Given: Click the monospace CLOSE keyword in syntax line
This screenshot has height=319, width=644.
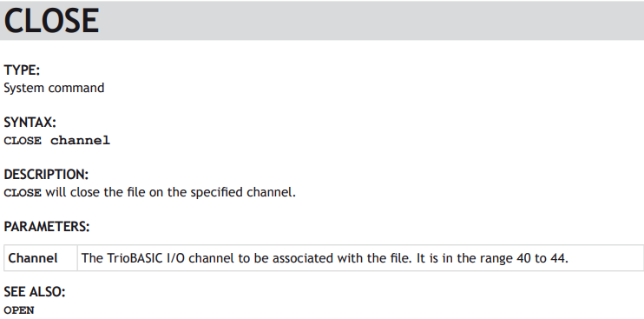Looking at the screenshot, I should (x=23, y=141).
